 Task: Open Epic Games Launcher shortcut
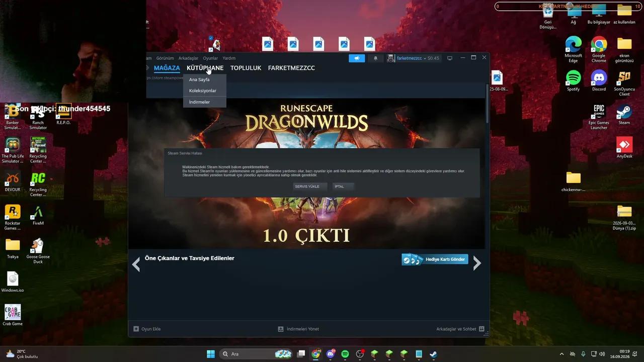click(599, 117)
